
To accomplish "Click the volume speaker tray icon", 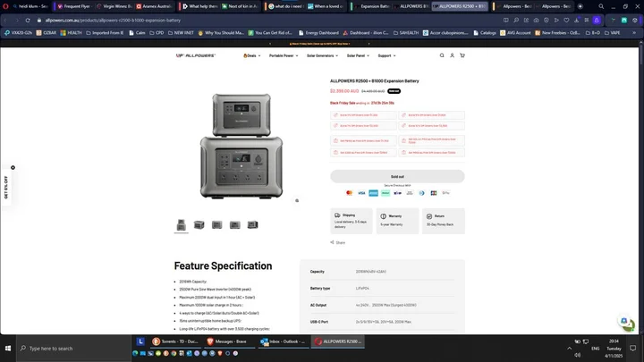I will point(577,355).
